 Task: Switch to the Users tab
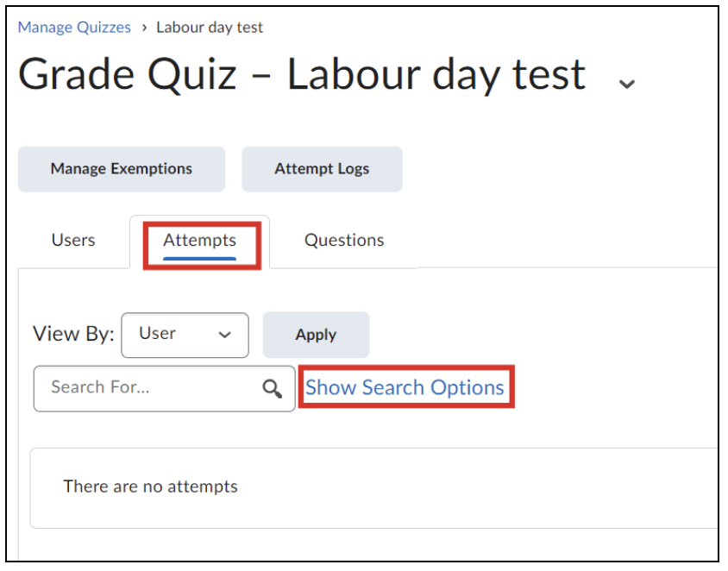pyautogui.click(x=73, y=241)
